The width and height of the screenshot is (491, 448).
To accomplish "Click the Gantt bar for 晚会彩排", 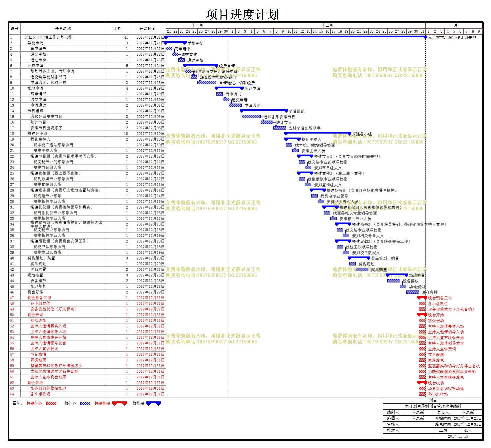I will (413, 292).
